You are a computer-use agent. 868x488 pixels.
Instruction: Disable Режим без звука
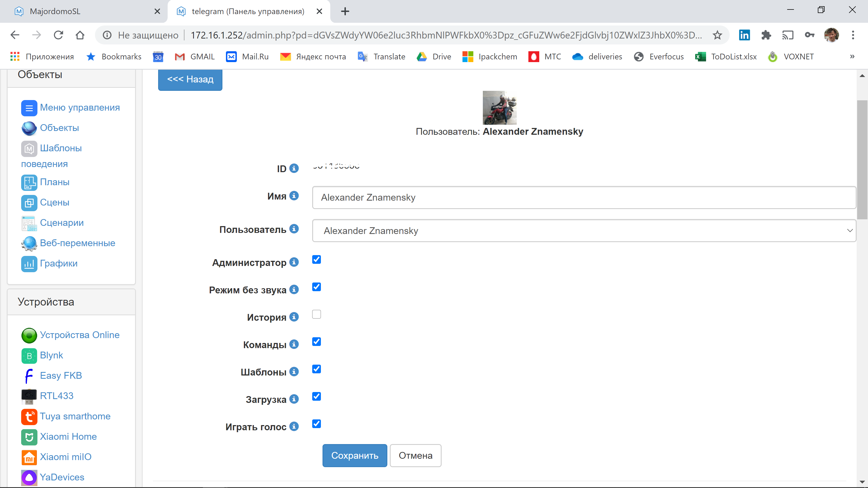click(316, 287)
